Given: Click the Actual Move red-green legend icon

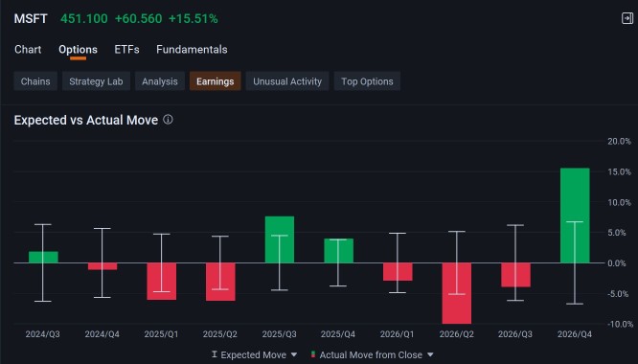Looking at the screenshot, I should point(313,354).
